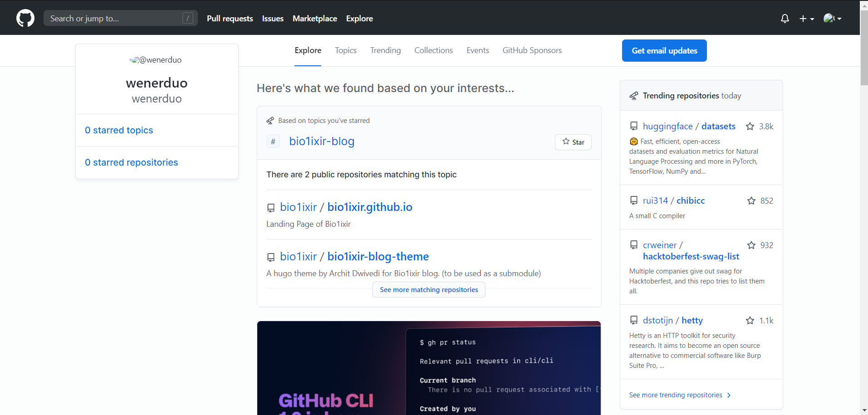This screenshot has width=868, height=415.
Task: Select the Explore sub-navigation tab
Action: coord(308,50)
